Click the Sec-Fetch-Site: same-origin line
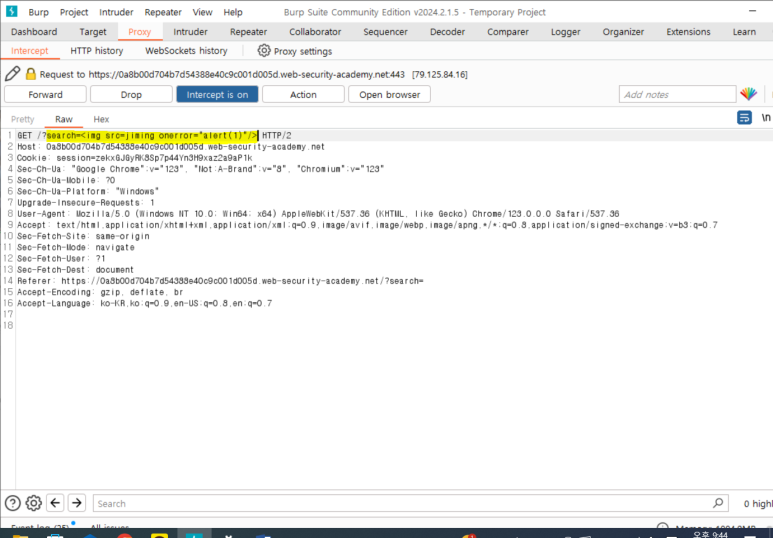Viewport: 773px width, 538px height. pos(83,236)
